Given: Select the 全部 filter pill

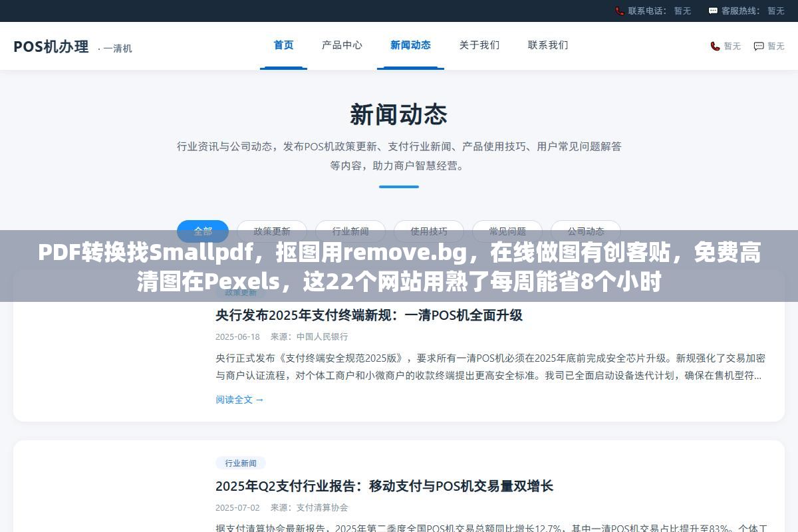Looking at the screenshot, I should click(x=203, y=231).
